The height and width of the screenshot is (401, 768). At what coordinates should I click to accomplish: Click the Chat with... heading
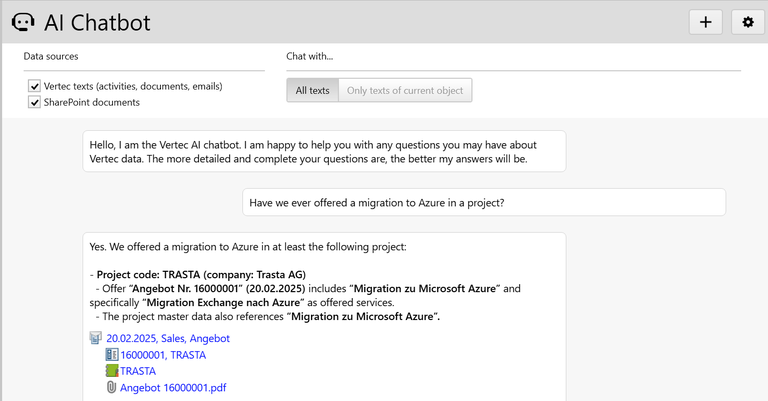tap(310, 56)
